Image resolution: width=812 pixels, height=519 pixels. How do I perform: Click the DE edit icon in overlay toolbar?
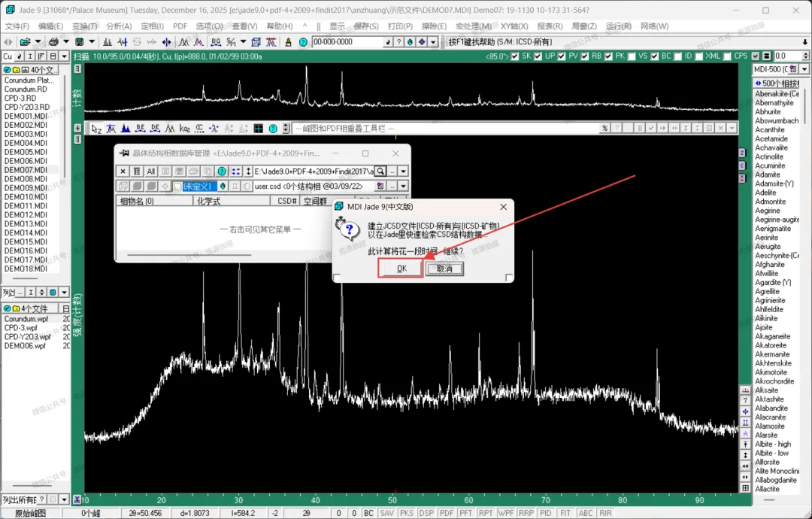155,129
